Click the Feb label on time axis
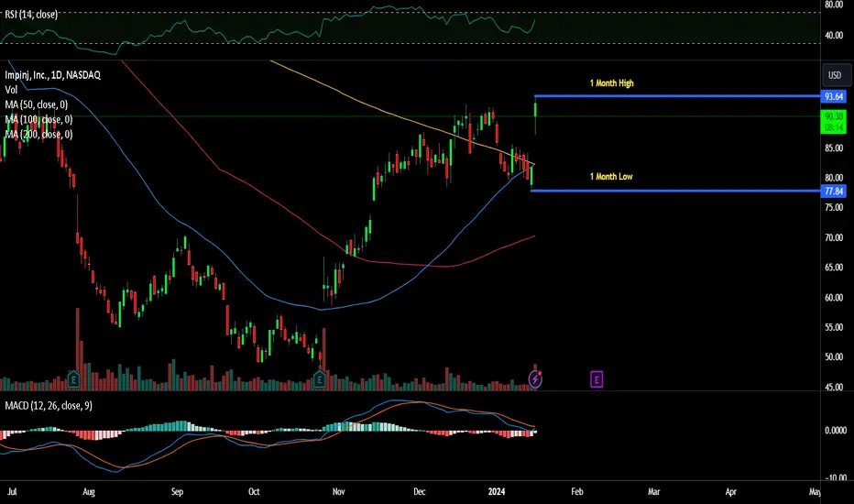854x504 pixels. [x=577, y=491]
